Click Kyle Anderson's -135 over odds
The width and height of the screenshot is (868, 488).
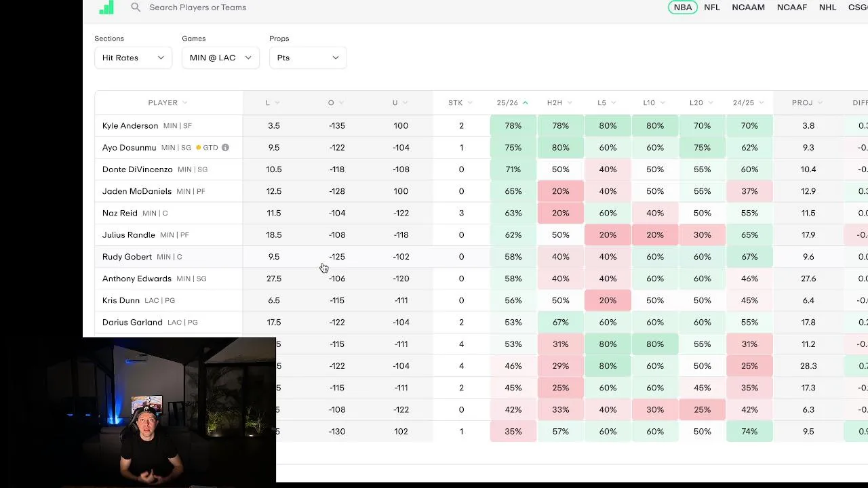click(x=337, y=125)
